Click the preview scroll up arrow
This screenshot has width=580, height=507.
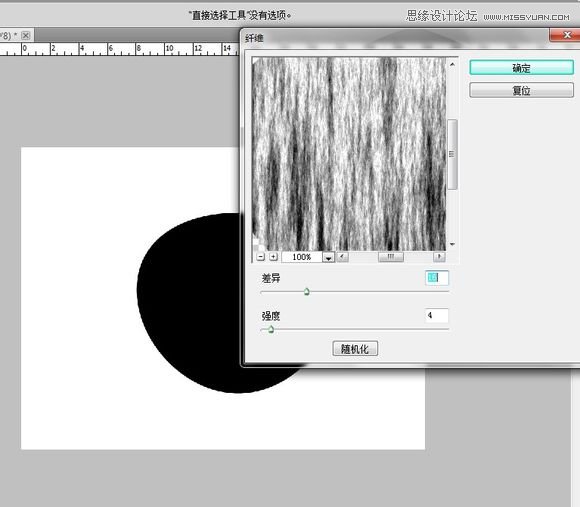452,64
